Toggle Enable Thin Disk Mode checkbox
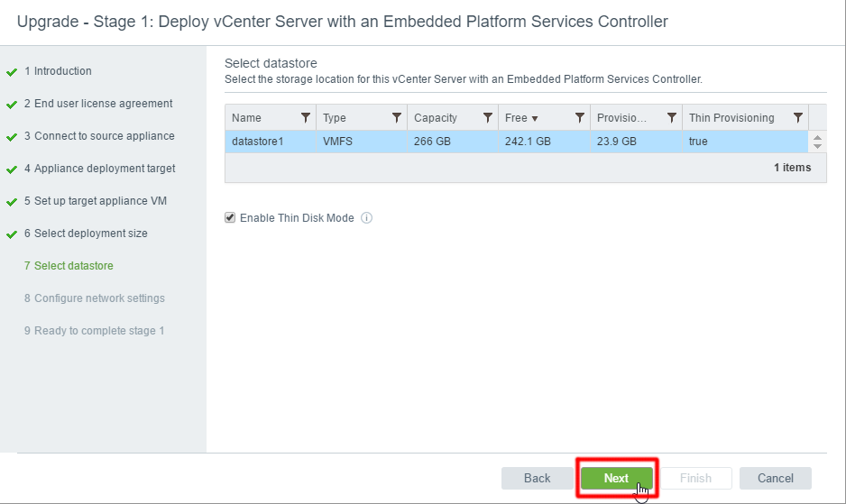Viewport: 846px width, 504px height. (x=230, y=217)
